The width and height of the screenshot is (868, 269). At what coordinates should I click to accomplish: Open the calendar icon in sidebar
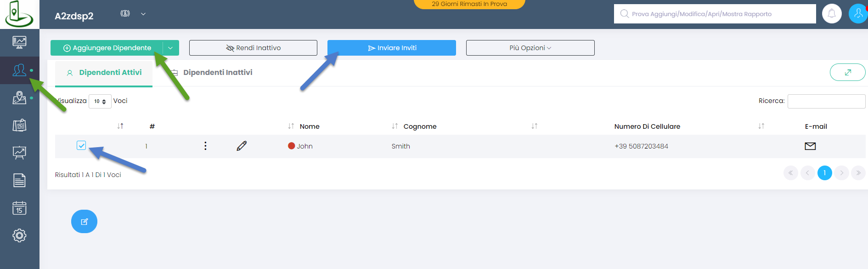tap(19, 208)
